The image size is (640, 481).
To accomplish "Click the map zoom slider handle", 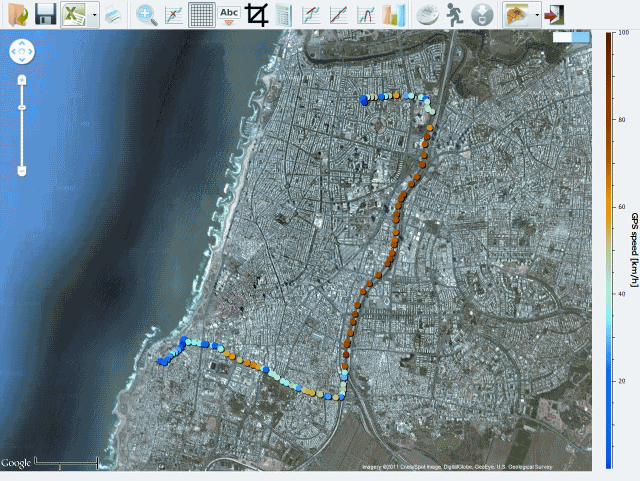I will tap(22, 107).
